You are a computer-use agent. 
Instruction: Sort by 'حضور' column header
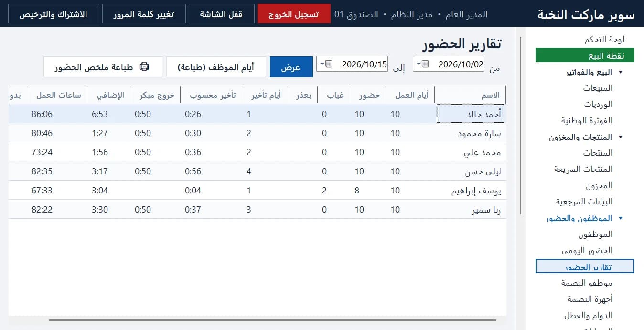[368, 95]
